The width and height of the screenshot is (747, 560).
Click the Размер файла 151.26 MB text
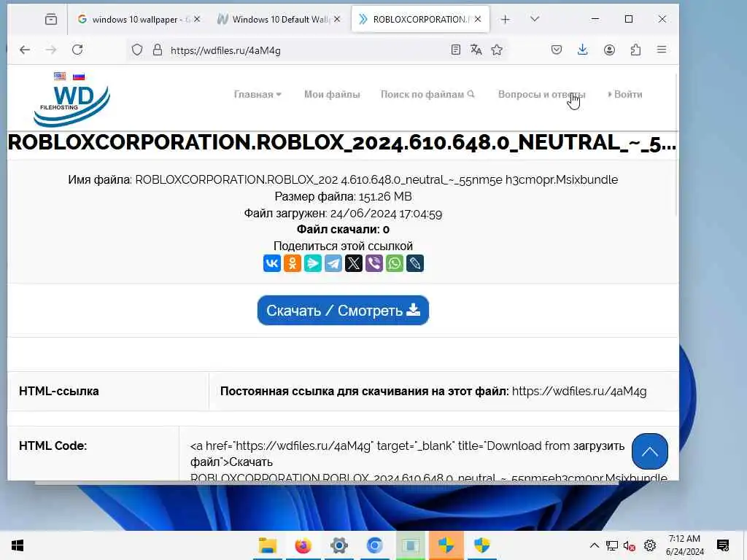pos(343,197)
